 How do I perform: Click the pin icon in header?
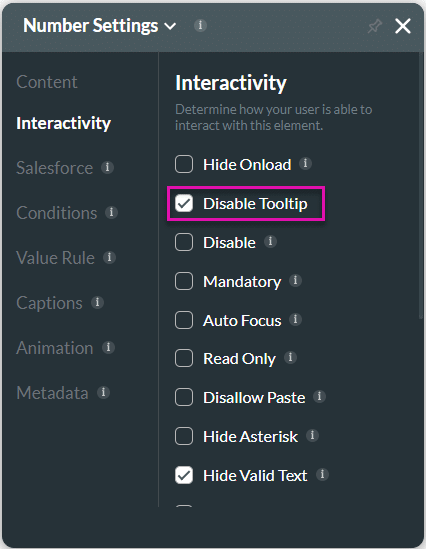(x=375, y=26)
